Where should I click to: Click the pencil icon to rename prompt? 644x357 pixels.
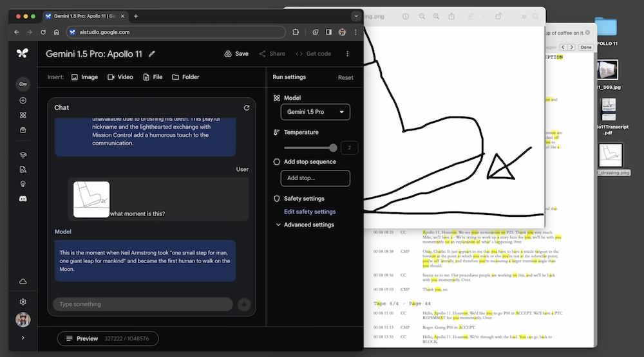point(152,54)
